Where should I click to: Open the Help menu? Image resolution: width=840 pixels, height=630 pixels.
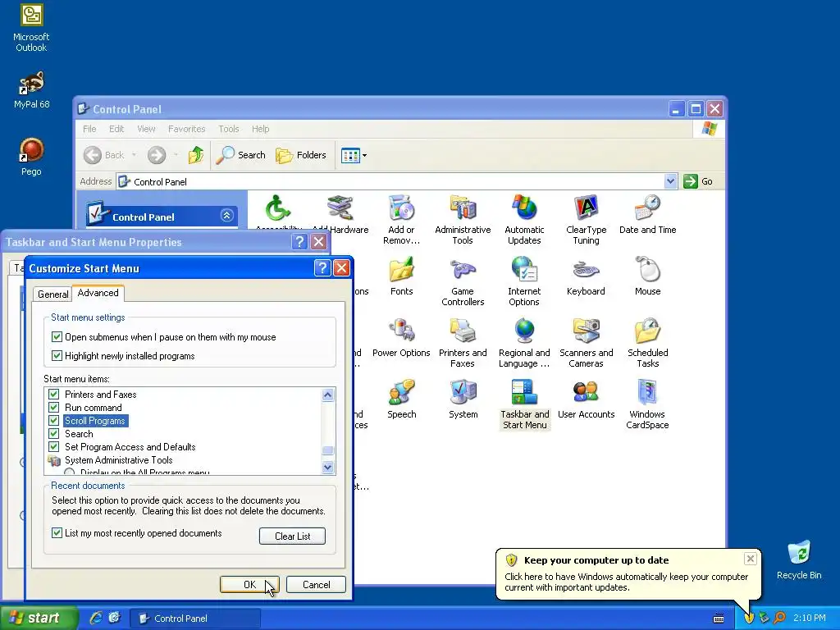click(260, 129)
